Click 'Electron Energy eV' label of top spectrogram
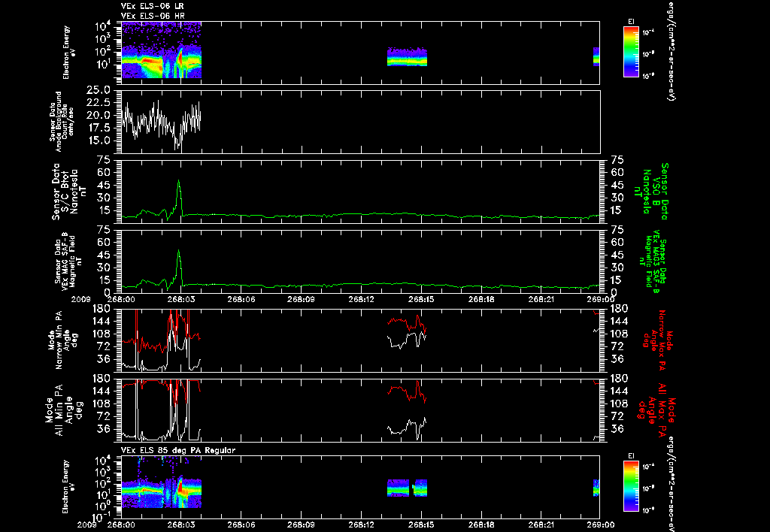Viewport: 770px width, 532px height. tap(68, 52)
